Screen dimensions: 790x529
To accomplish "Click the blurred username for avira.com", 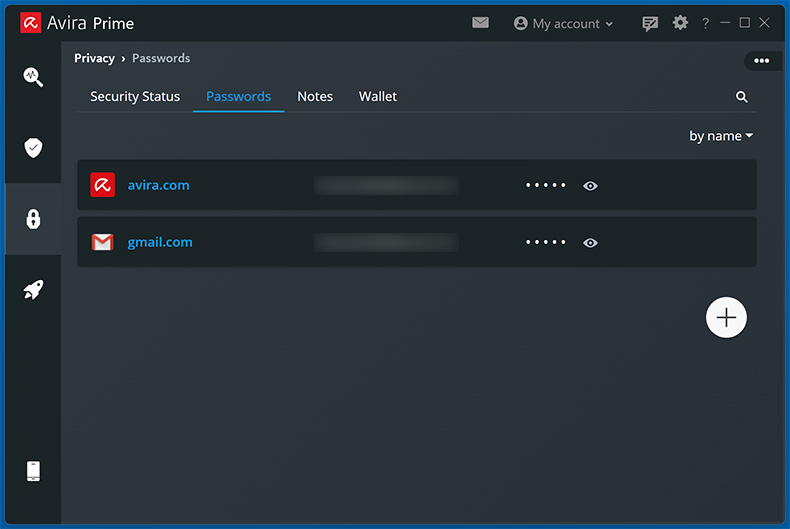I will pyautogui.click(x=386, y=185).
